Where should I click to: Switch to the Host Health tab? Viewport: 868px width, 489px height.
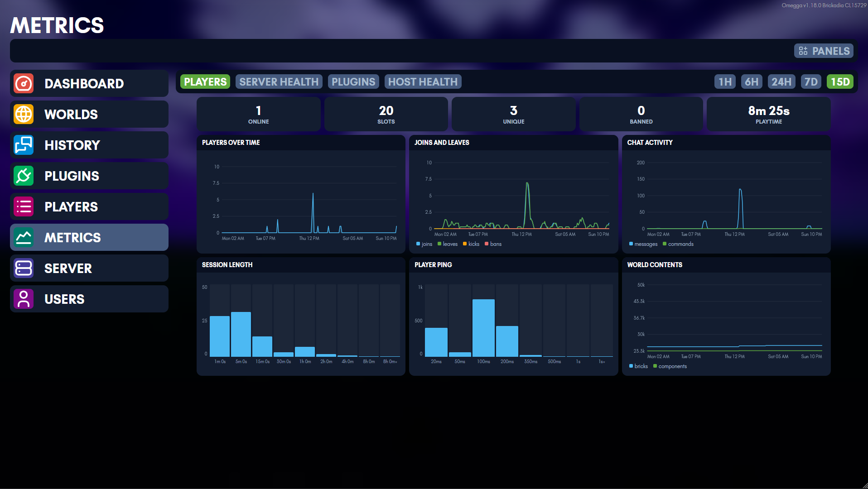423,82
